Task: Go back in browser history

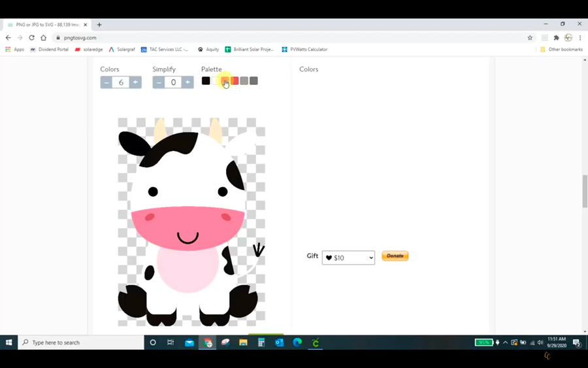Action: [8, 37]
